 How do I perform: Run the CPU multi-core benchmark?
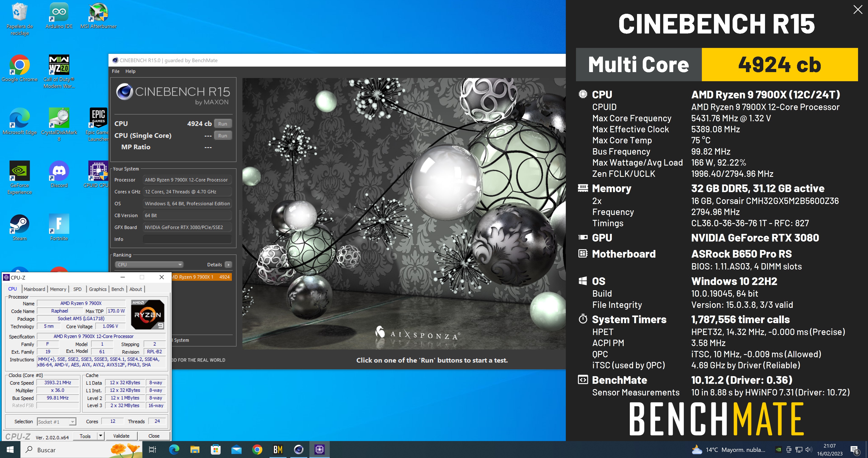point(223,124)
